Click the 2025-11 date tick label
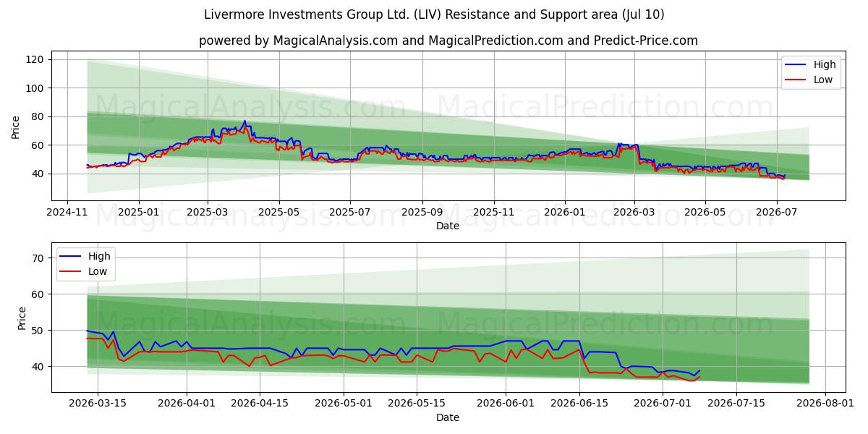Viewport: 868px width, 434px height. tap(494, 212)
